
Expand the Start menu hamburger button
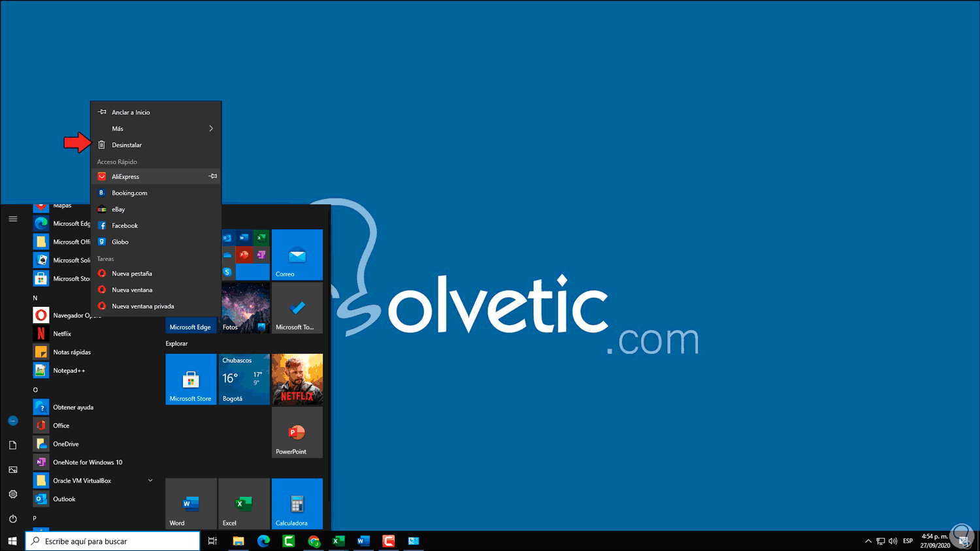click(x=13, y=219)
